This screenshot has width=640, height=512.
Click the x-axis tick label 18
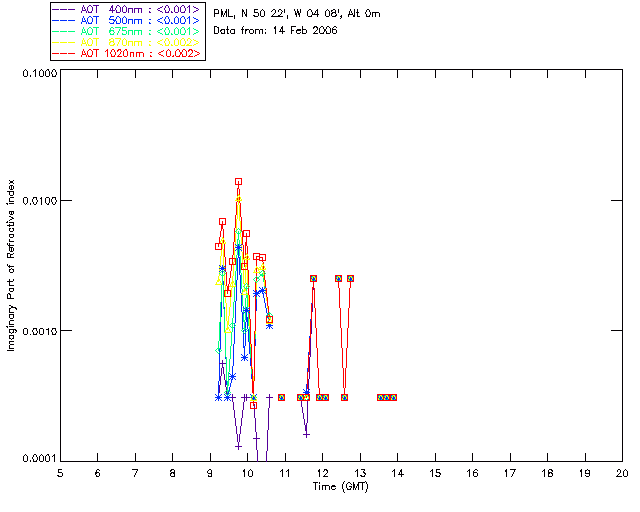(547, 473)
